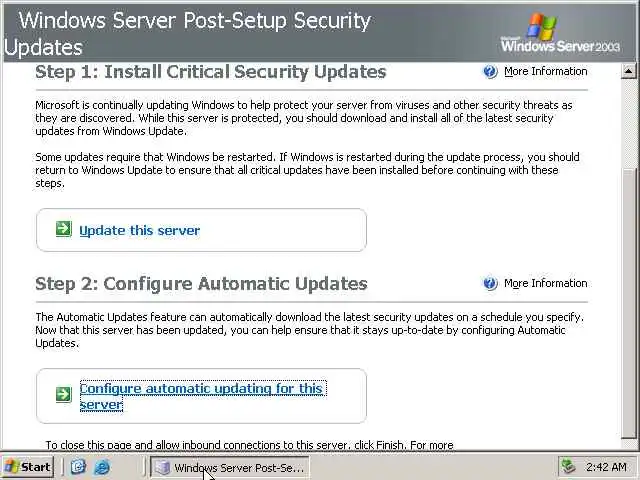Click the green arrow beside Update this server
This screenshot has height=480, width=640.
(x=63, y=230)
